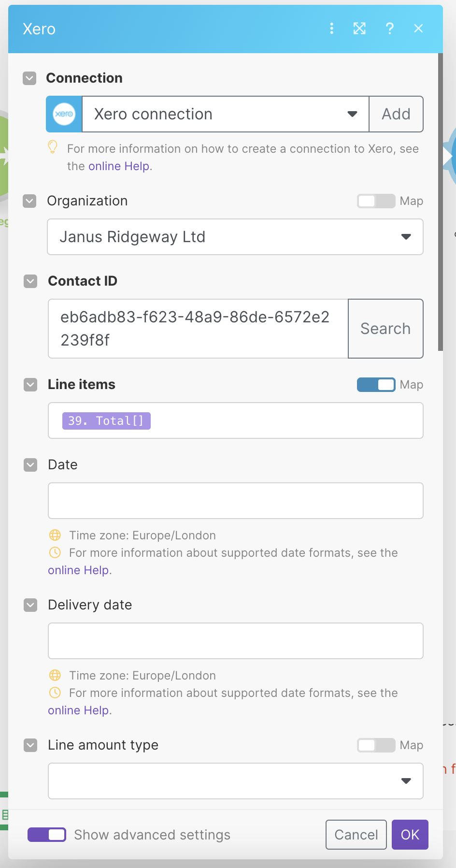456x868 pixels.
Task: Click the purple OK button
Action: click(x=410, y=835)
